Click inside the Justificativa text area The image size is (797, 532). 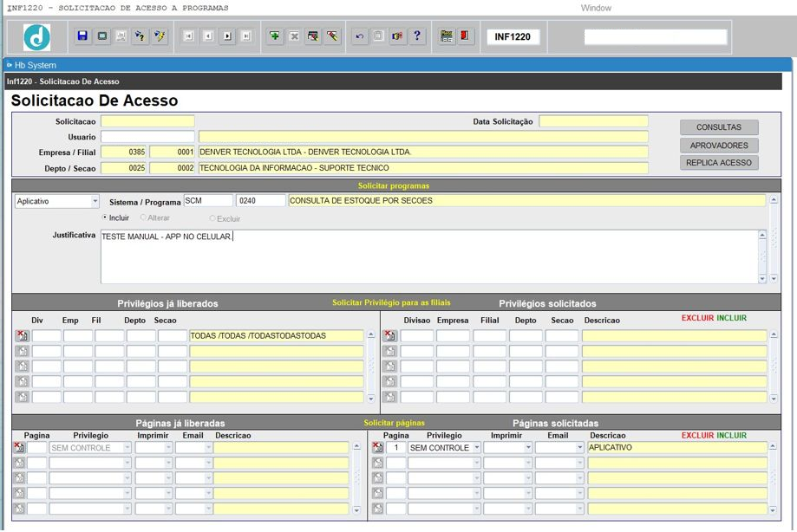pos(429,256)
